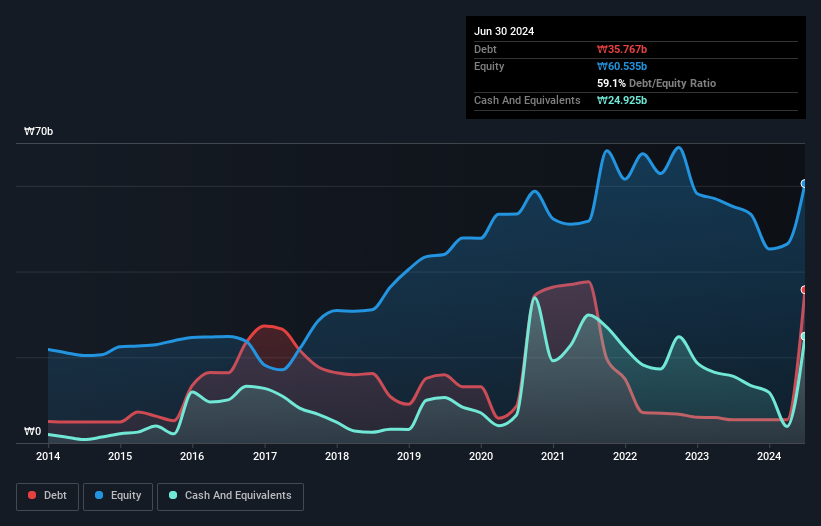Click the 2019 x-axis label
Viewport: 821px width, 526px height.
[x=409, y=456]
